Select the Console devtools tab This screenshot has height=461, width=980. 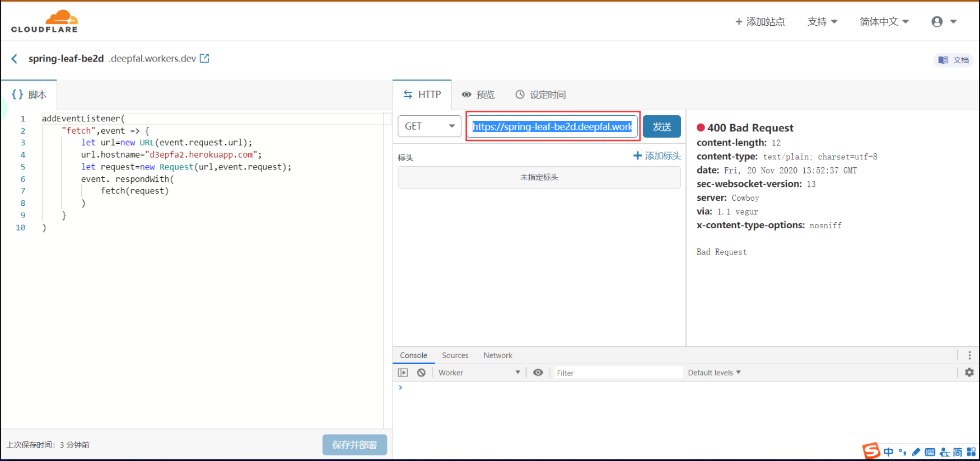pos(413,355)
